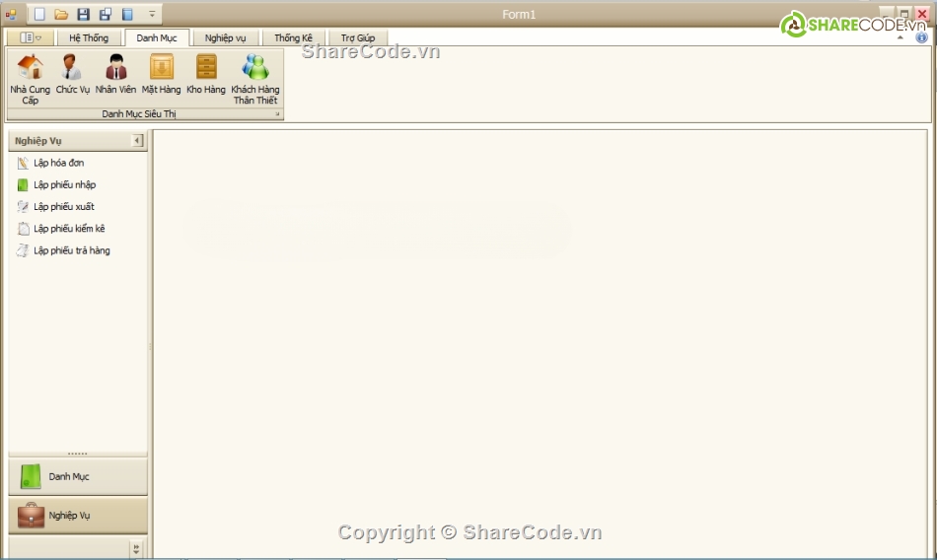Click the Lập phiếu xuất icon

23,207
